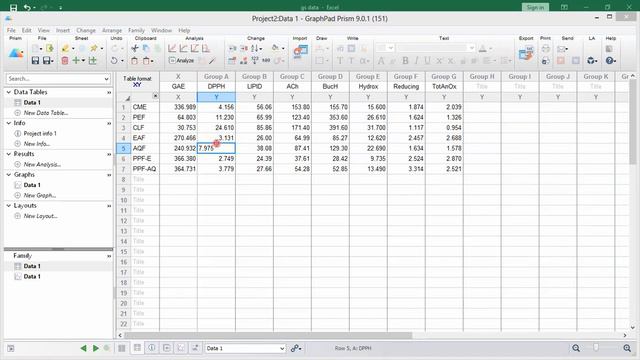Open the font size dropdown in Text group
This screenshot has height=360, width=640.
(x=391, y=48)
